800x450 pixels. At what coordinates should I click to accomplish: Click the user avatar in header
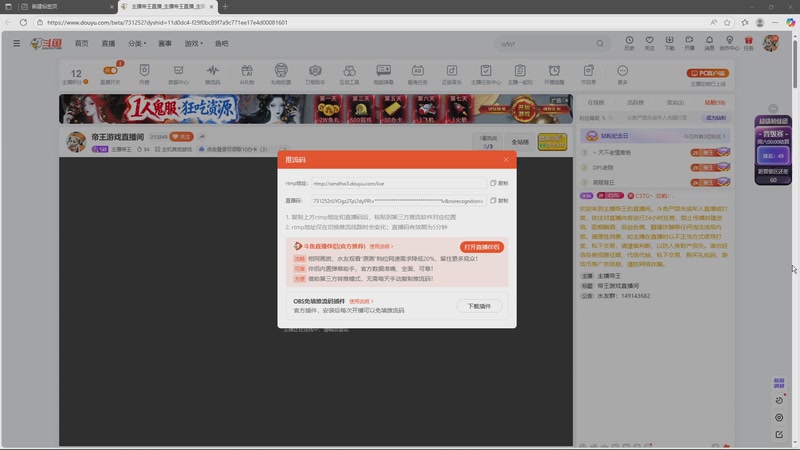(x=770, y=43)
